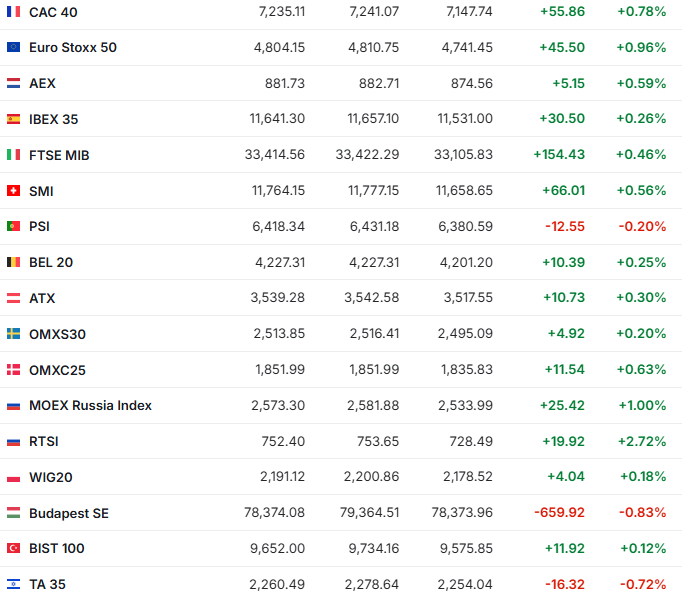Open the WIG20 index page

[51, 477]
